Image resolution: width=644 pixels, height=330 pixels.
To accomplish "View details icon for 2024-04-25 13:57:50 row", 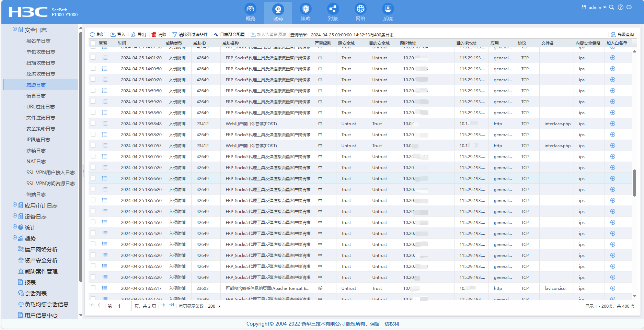I will [105, 156].
